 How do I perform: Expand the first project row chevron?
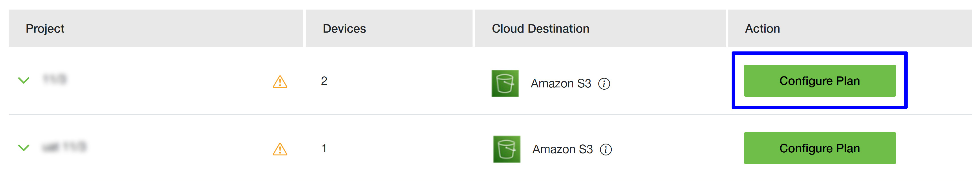(x=24, y=80)
